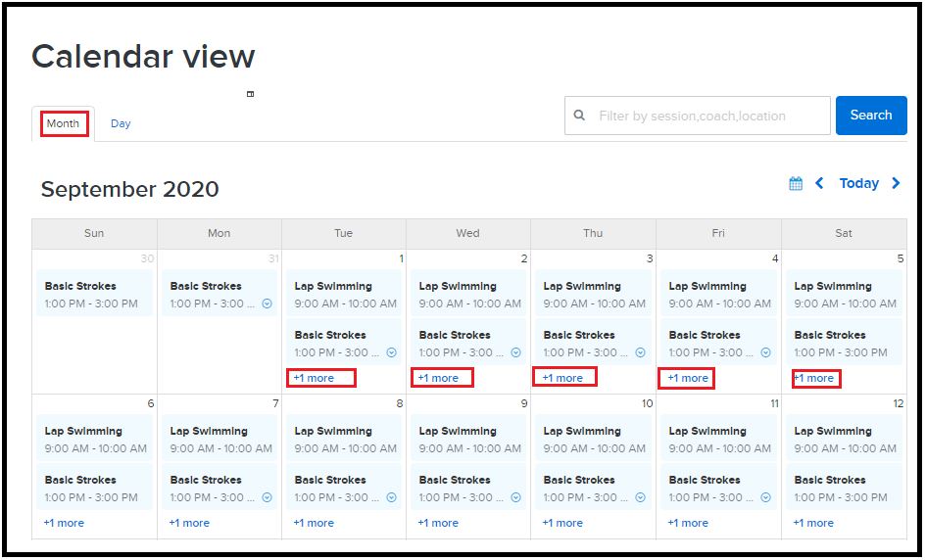926x560 pixels.
Task: Go to next month with right chevron
Action: [x=896, y=183]
